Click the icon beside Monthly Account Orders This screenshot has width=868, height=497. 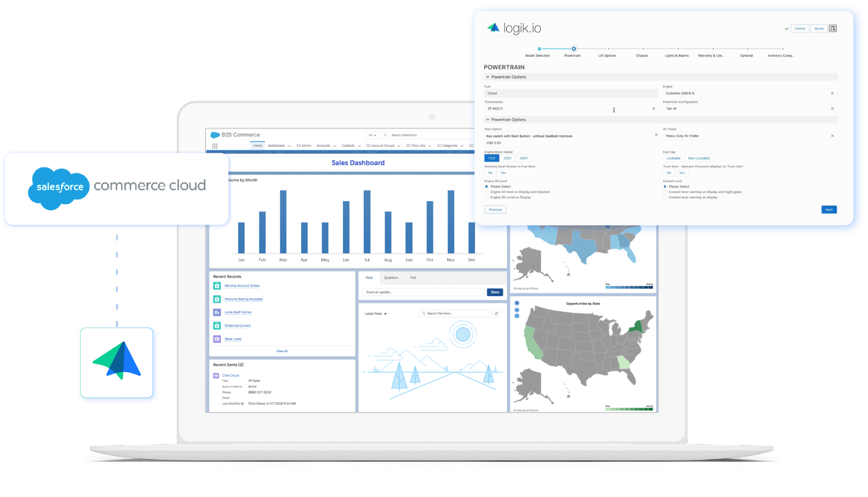pyautogui.click(x=217, y=286)
